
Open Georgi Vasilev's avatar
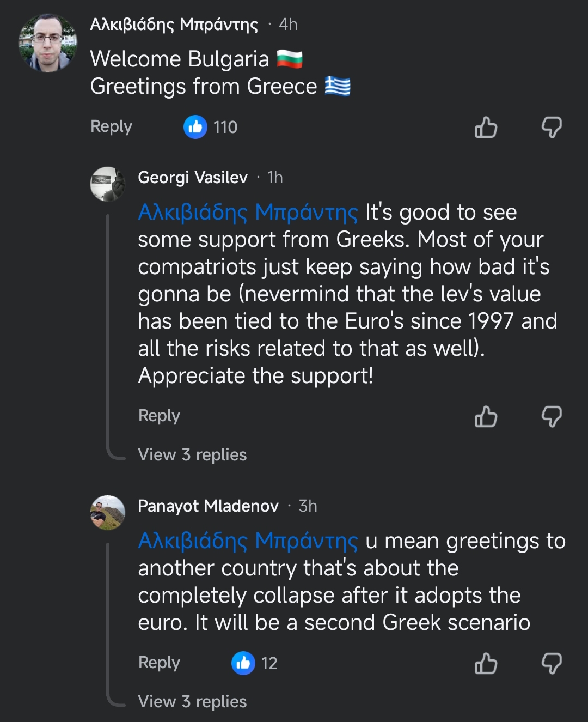(x=107, y=184)
